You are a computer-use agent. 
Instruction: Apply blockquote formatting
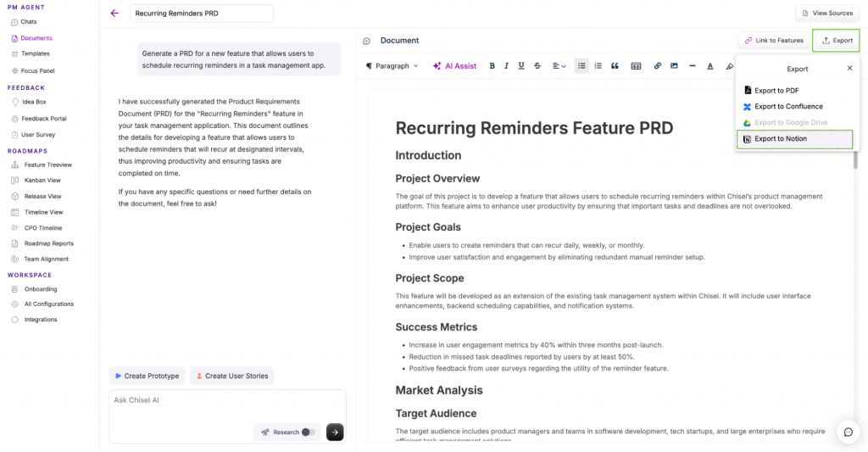615,66
